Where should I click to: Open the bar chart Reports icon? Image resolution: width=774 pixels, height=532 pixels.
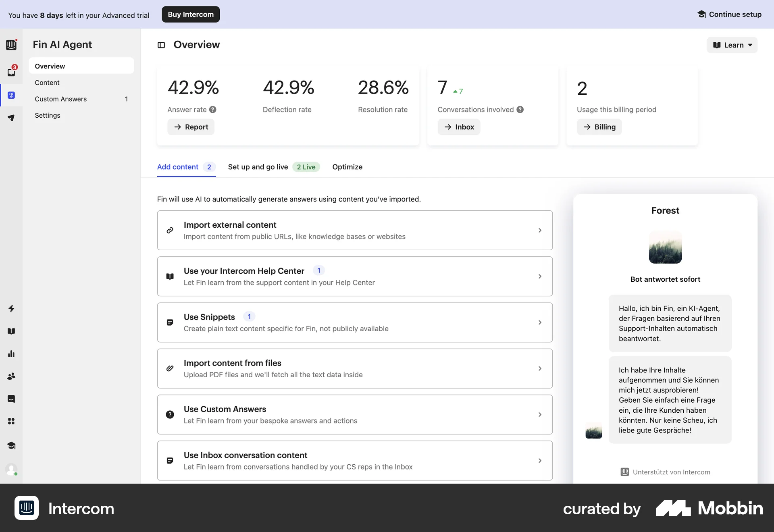pos(11,354)
